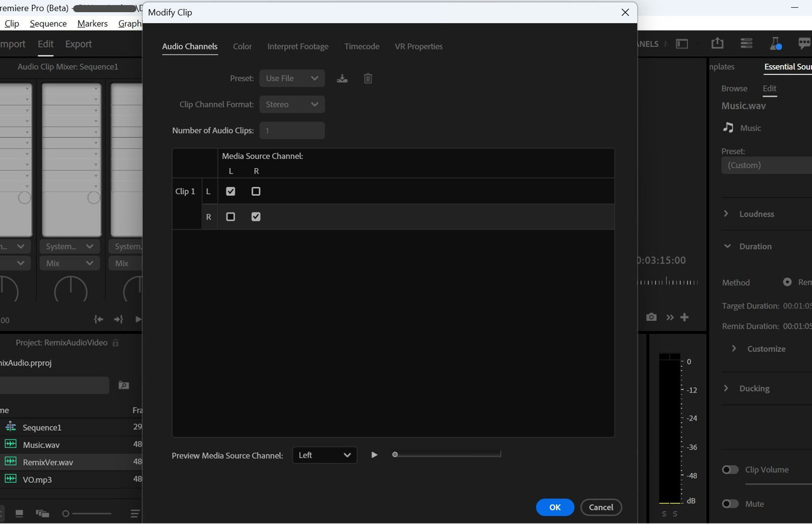812x524 pixels.
Task: Uncheck Clip 1 L channel left checkbox
Action: 230,191
